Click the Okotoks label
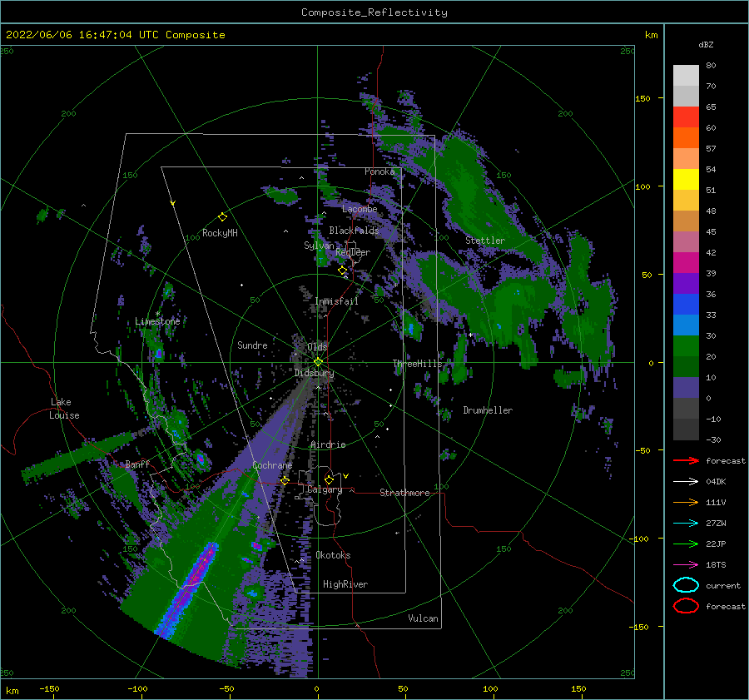This screenshot has height=700, width=749. (333, 555)
